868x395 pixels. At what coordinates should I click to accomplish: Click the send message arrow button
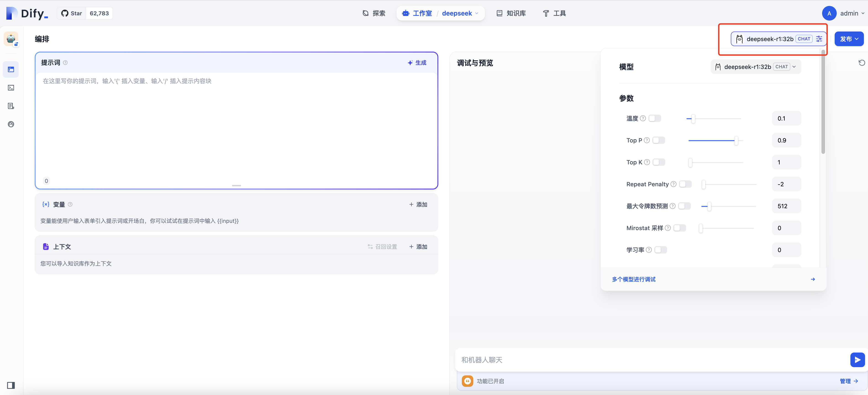click(x=857, y=360)
